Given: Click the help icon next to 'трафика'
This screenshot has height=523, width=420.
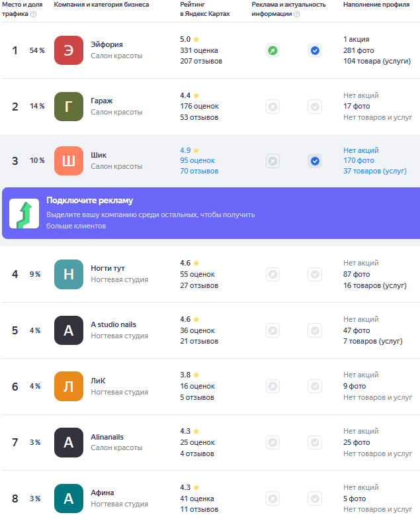Looking at the screenshot, I should click(x=33, y=14).
